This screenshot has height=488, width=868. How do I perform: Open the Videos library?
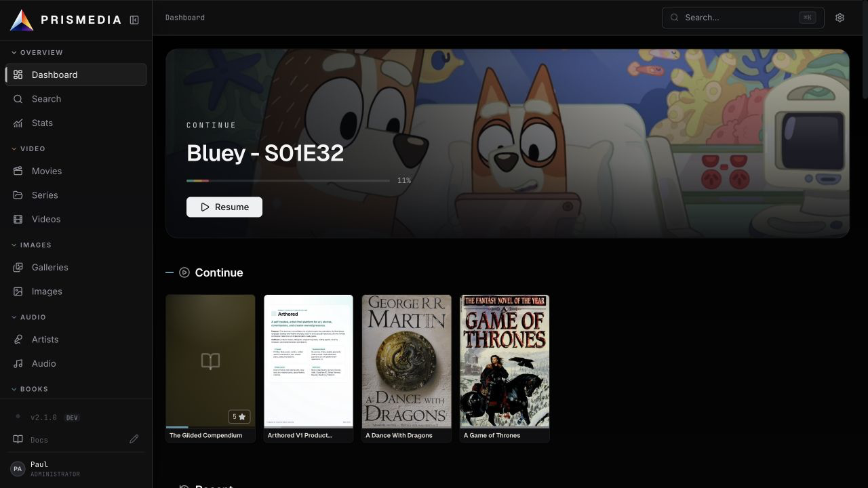pyautogui.click(x=76, y=219)
